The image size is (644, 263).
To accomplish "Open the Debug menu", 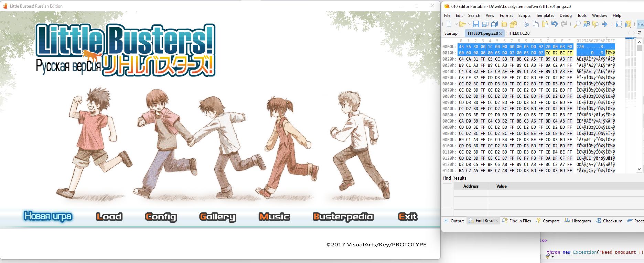I will (566, 15).
